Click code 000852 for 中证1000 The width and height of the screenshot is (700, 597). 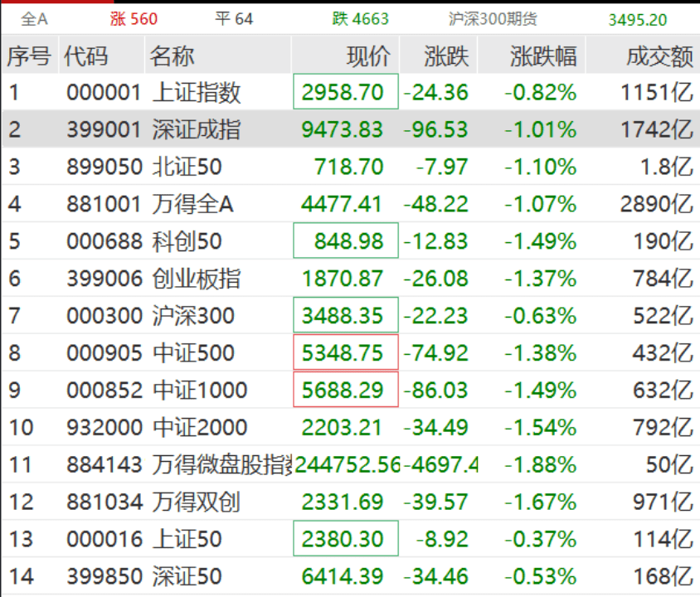pos(105,391)
